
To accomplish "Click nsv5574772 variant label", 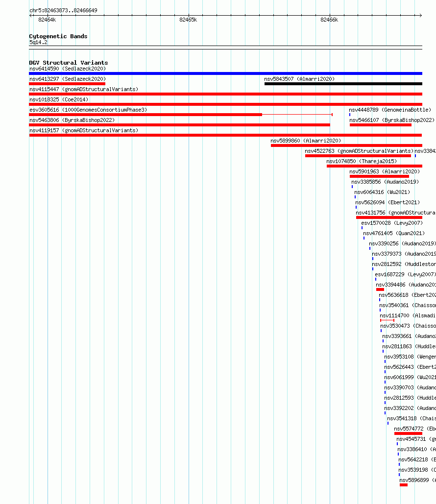I will click(x=415, y=429).
